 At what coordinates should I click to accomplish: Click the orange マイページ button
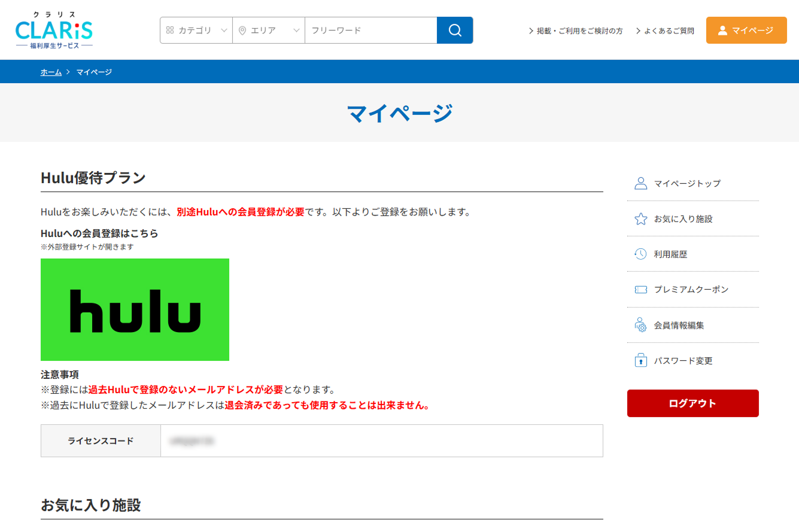pos(746,30)
